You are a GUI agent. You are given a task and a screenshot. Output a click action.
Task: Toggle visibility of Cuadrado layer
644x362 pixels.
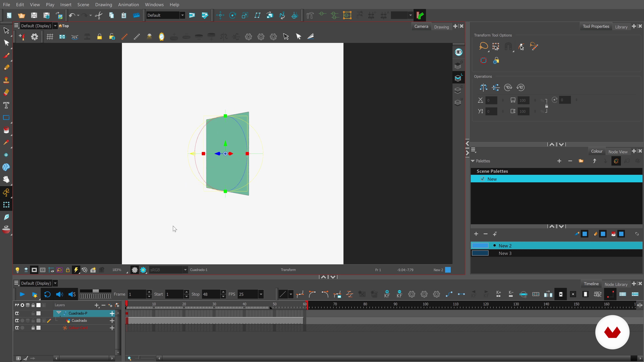pos(17,321)
